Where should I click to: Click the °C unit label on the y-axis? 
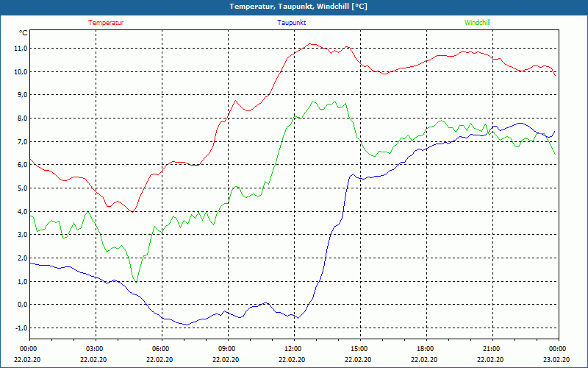tap(24, 33)
